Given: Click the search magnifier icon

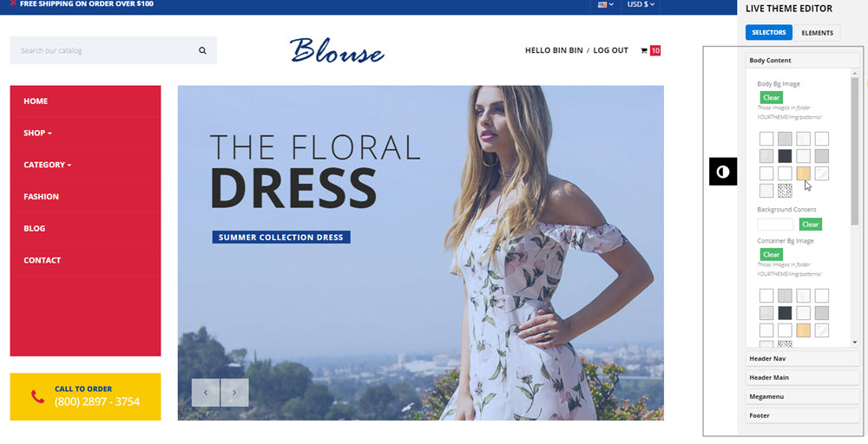Looking at the screenshot, I should coord(202,50).
